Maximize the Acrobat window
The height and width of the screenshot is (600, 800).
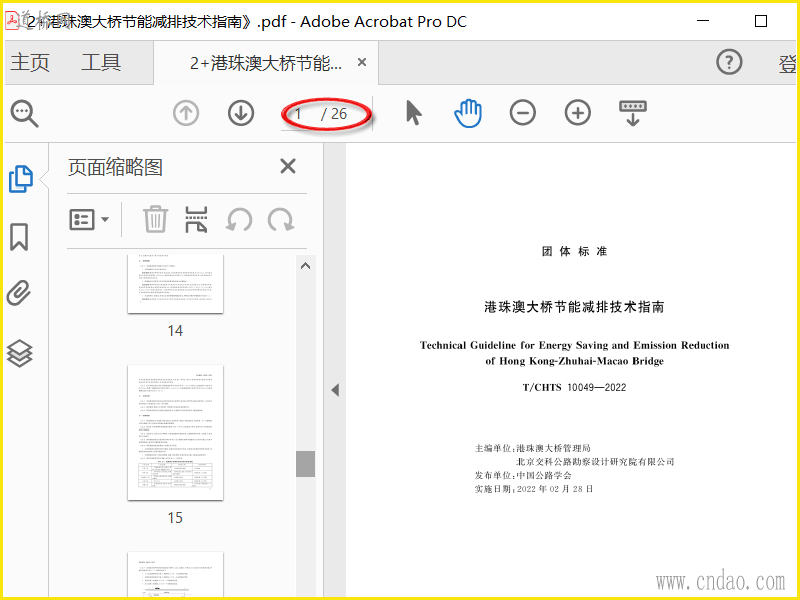(761, 21)
